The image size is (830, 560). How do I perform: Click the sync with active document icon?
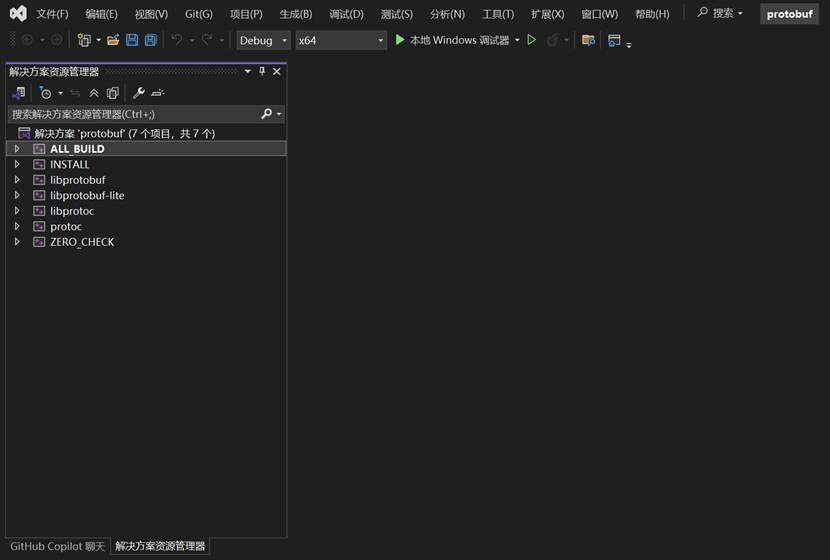(75, 93)
